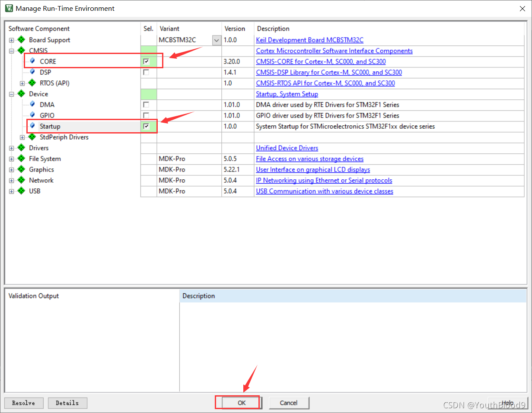The image size is (532, 413).
Task: Open User Interface on graphical LCD displays link
Action: pyautogui.click(x=313, y=169)
